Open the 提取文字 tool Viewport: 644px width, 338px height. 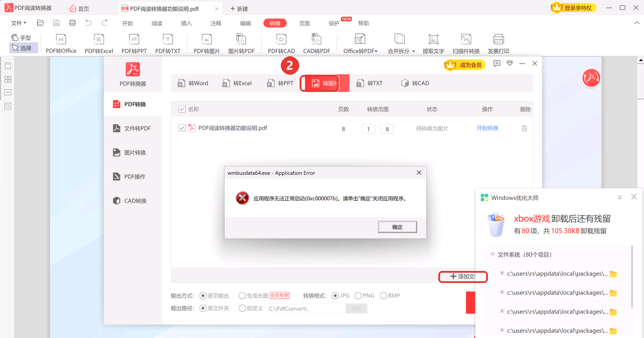pos(433,44)
